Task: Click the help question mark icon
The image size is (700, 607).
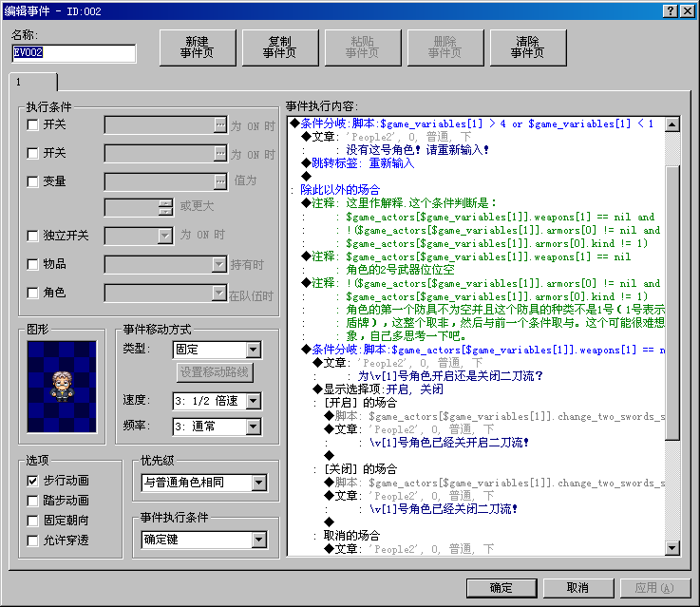Action: click(671, 11)
